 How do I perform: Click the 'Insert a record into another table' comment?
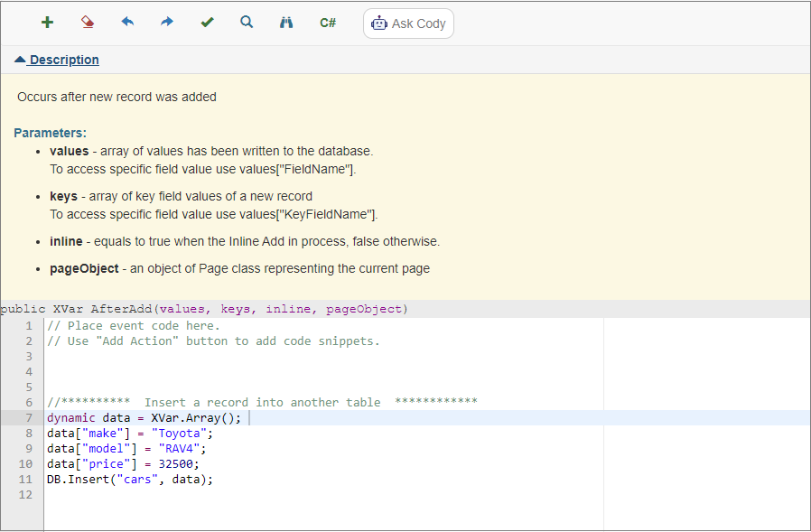point(262,402)
